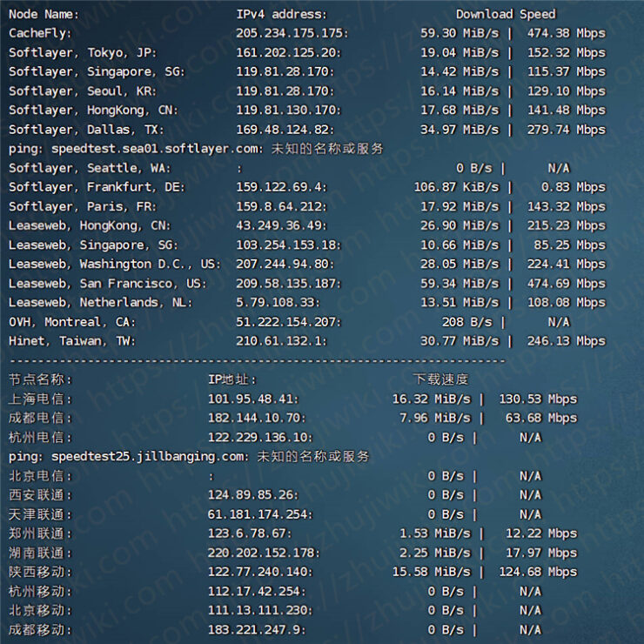
Task: Select the IP address 101.95.48.41
Action: coord(253,399)
